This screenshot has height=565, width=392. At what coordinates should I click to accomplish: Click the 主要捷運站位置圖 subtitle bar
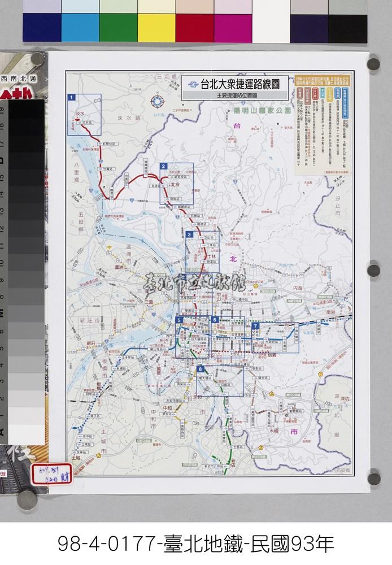click(236, 96)
